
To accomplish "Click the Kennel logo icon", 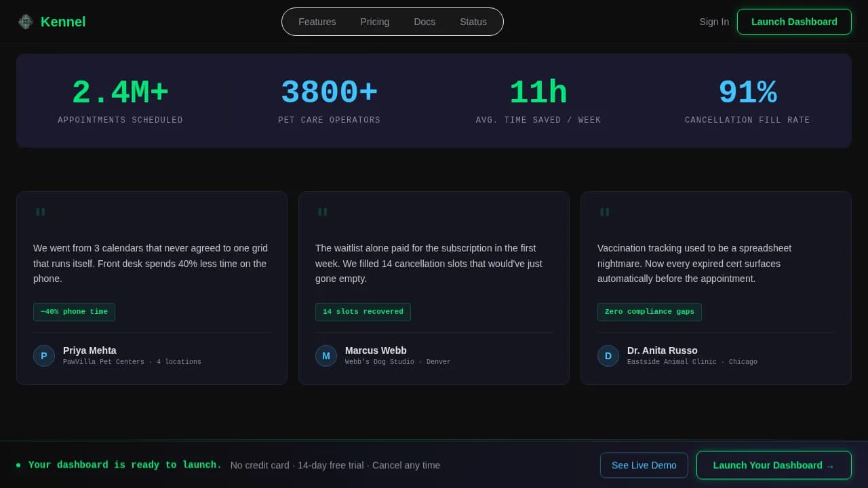I will 26,22.
